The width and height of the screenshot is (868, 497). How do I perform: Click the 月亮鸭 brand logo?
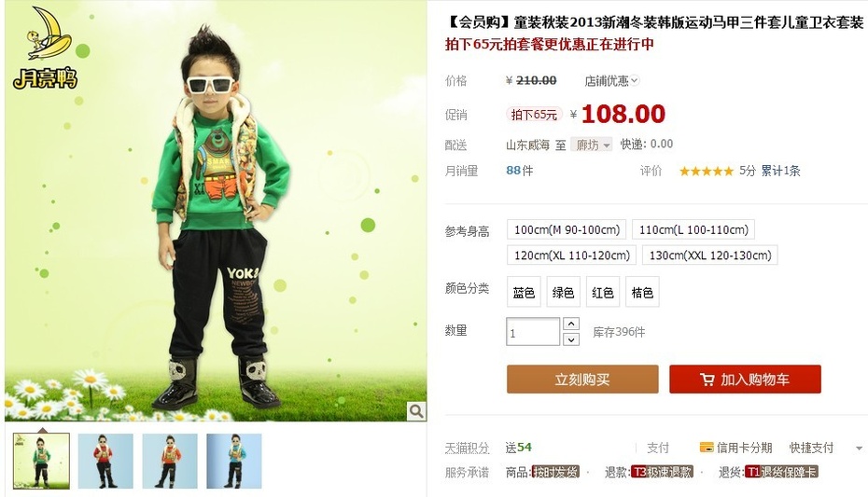pos(47,48)
